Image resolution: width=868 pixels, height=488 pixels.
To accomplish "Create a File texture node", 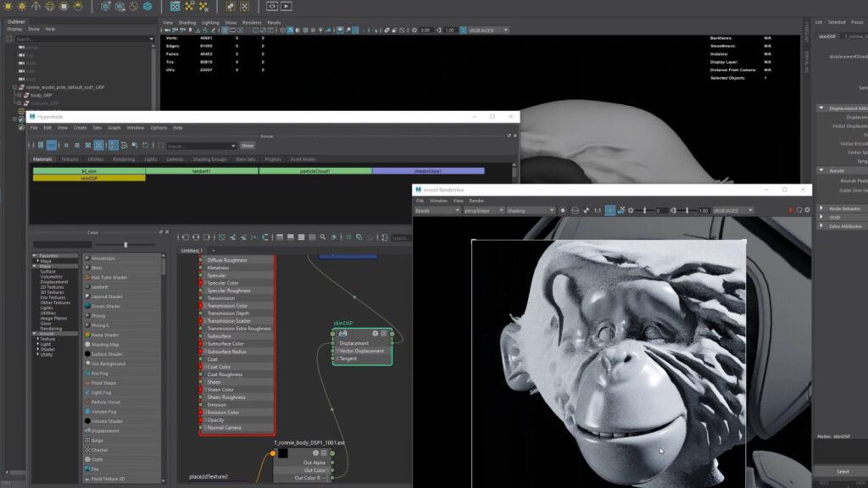I will (x=100, y=468).
